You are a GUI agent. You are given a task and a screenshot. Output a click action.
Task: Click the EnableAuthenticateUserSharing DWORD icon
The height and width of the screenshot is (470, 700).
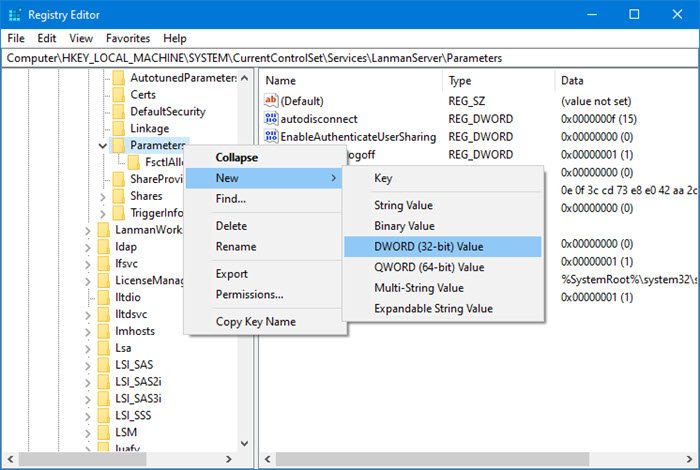click(270, 137)
